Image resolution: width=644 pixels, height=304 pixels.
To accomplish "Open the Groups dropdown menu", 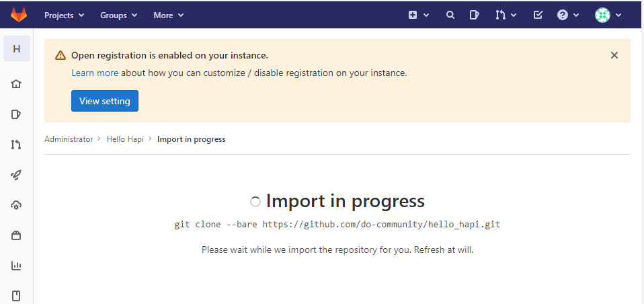I will coord(118,15).
